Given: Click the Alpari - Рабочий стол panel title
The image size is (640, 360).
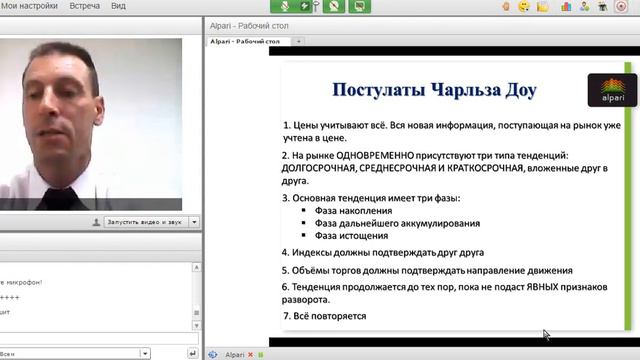Looking at the screenshot, I should 249,26.
